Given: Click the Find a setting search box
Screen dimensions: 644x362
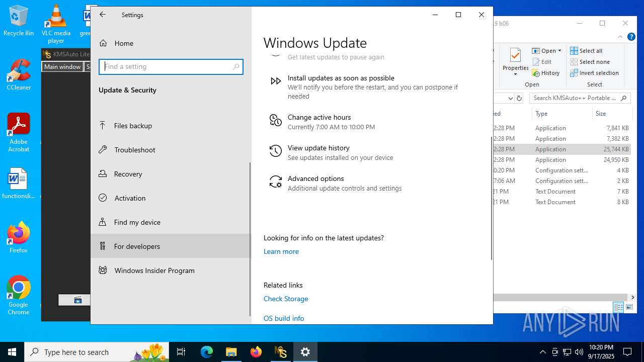Looking at the screenshot, I should tap(171, 67).
